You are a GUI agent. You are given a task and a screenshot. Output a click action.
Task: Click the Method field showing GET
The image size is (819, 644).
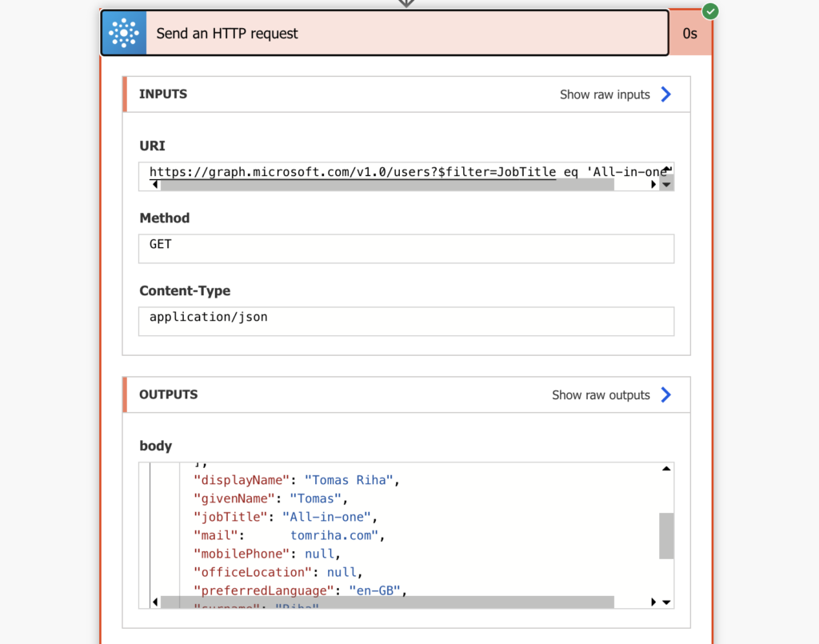point(406,249)
